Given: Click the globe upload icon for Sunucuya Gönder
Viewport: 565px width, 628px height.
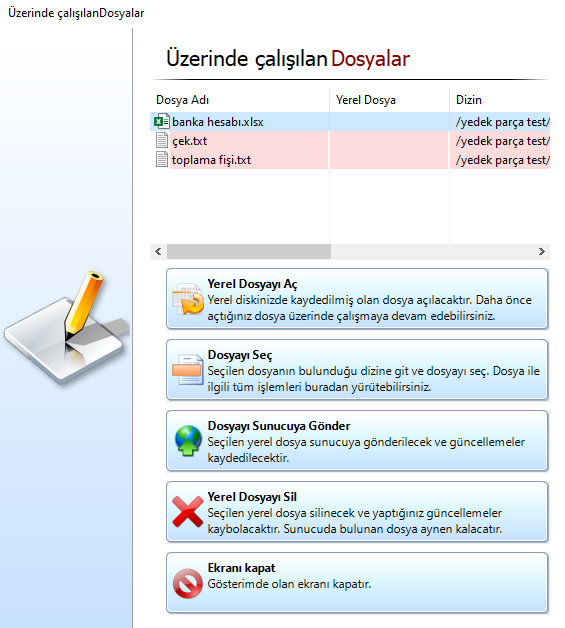Looking at the screenshot, I should point(188,441).
